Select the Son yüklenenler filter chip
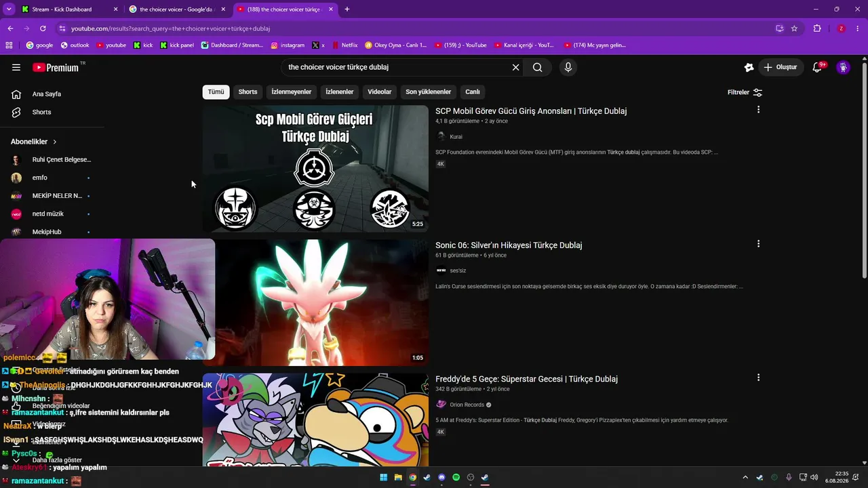The image size is (868, 488). [x=429, y=92]
